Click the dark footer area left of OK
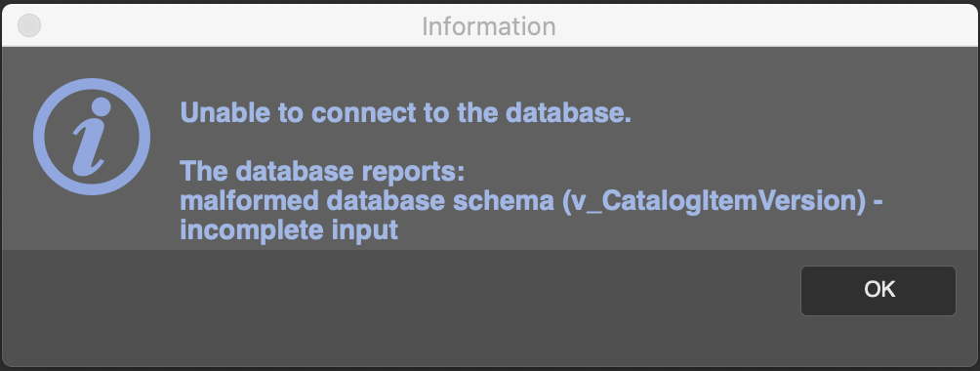The height and width of the screenshot is (371, 980). 400,307
